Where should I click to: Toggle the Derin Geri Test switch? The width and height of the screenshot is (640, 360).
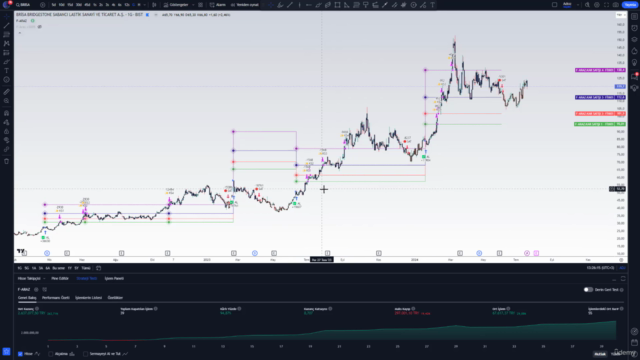tap(588, 289)
